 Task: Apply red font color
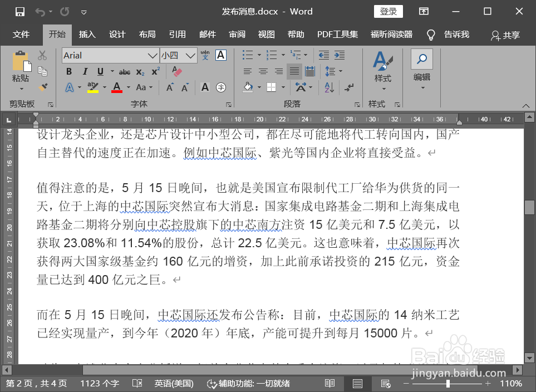117,87
